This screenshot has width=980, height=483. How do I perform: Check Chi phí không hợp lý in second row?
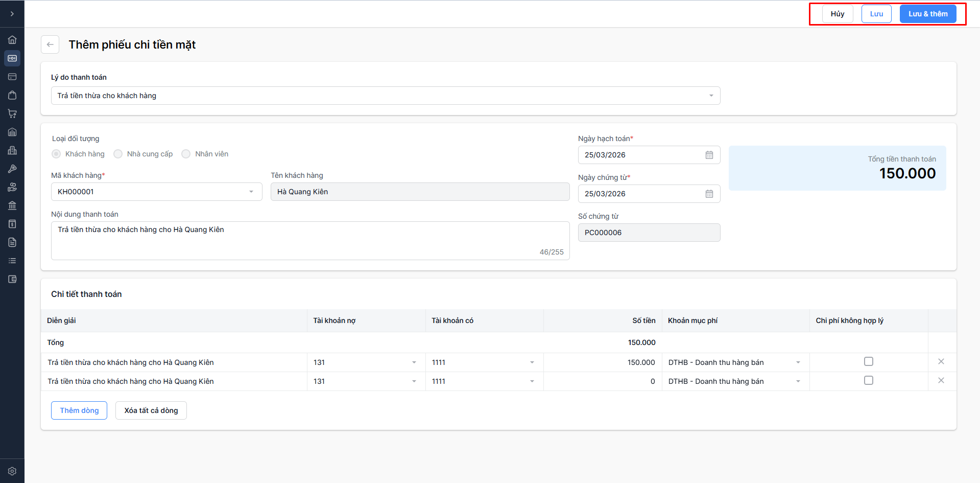pyautogui.click(x=868, y=381)
